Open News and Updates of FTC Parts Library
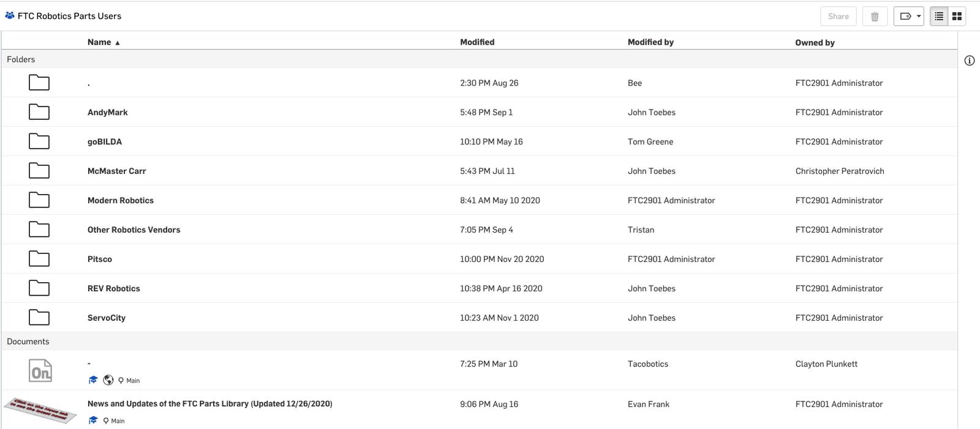Image resolution: width=980 pixels, height=429 pixels. pyautogui.click(x=209, y=404)
